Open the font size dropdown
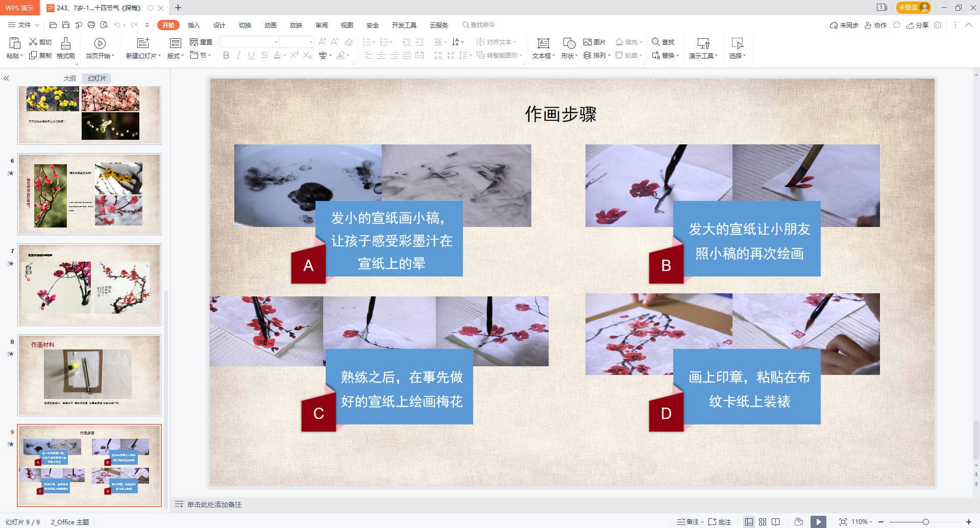This screenshot has width=980, height=528. point(311,42)
